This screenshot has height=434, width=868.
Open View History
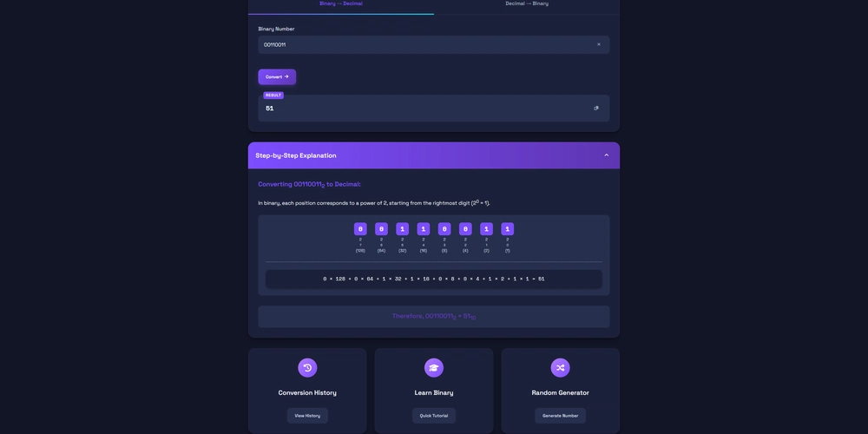click(x=307, y=416)
